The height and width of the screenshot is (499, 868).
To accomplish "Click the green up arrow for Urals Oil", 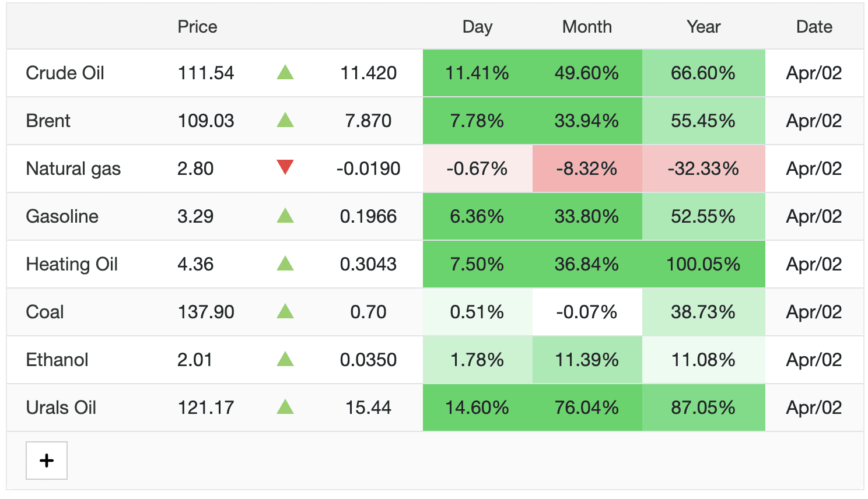I will pyautogui.click(x=285, y=407).
